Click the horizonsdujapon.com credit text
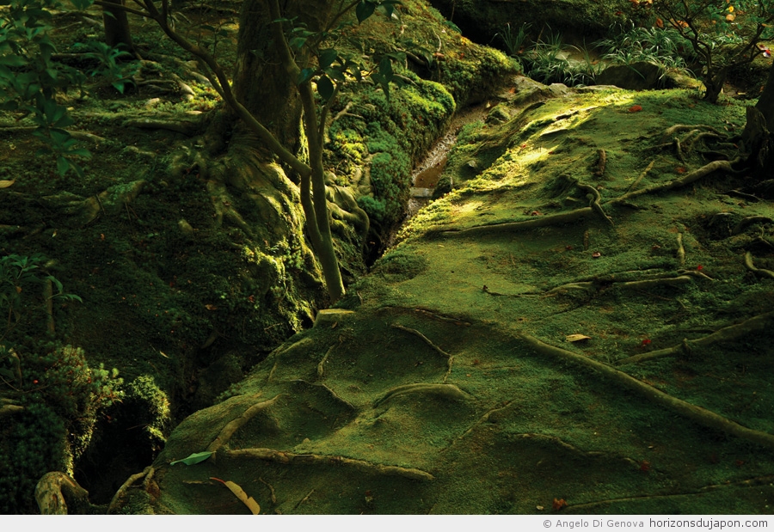The height and width of the screenshot is (532, 774). (x=709, y=523)
